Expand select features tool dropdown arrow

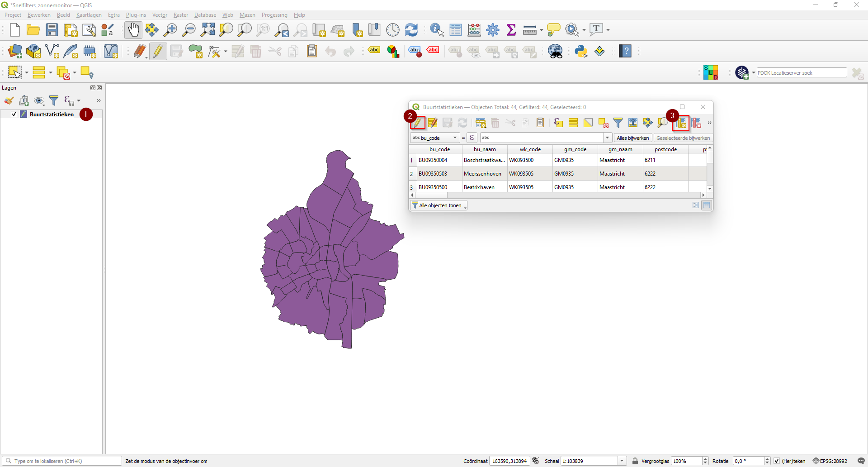click(x=27, y=73)
